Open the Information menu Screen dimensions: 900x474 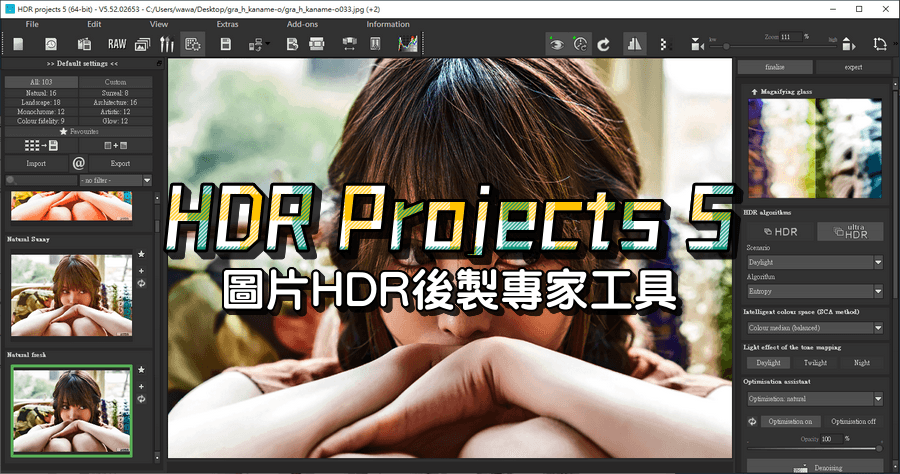pos(388,24)
